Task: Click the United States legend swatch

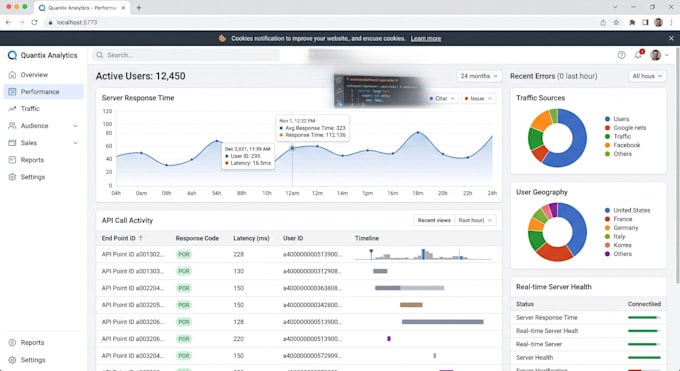Action: [x=607, y=210]
